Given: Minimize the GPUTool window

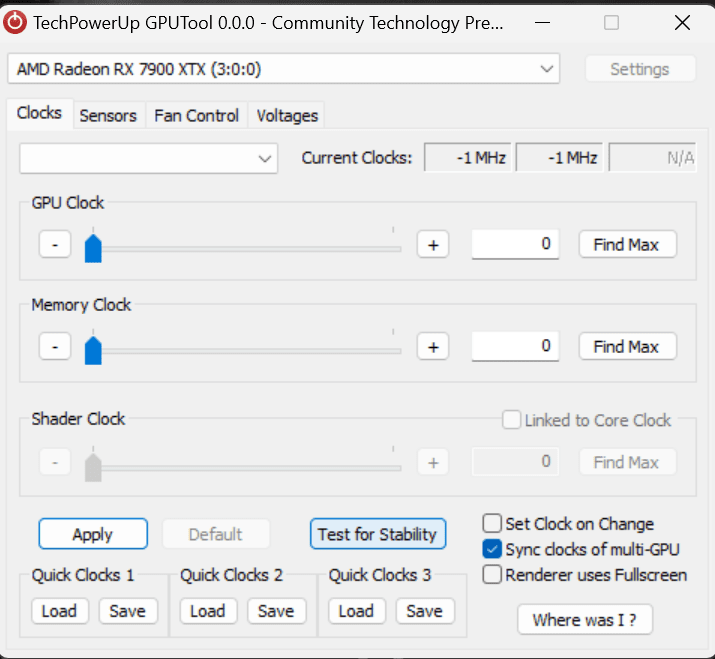Looking at the screenshot, I should 542,22.
